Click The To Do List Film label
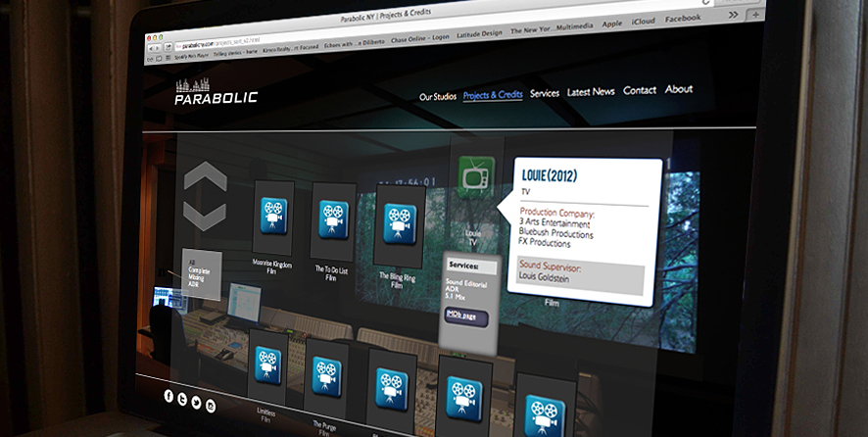The height and width of the screenshot is (437, 868). [x=330, y=273]
